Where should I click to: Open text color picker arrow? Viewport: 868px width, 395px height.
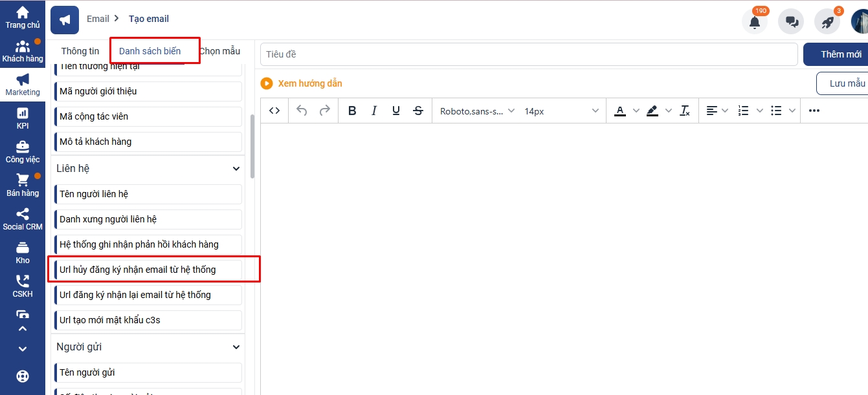[636, 111]
